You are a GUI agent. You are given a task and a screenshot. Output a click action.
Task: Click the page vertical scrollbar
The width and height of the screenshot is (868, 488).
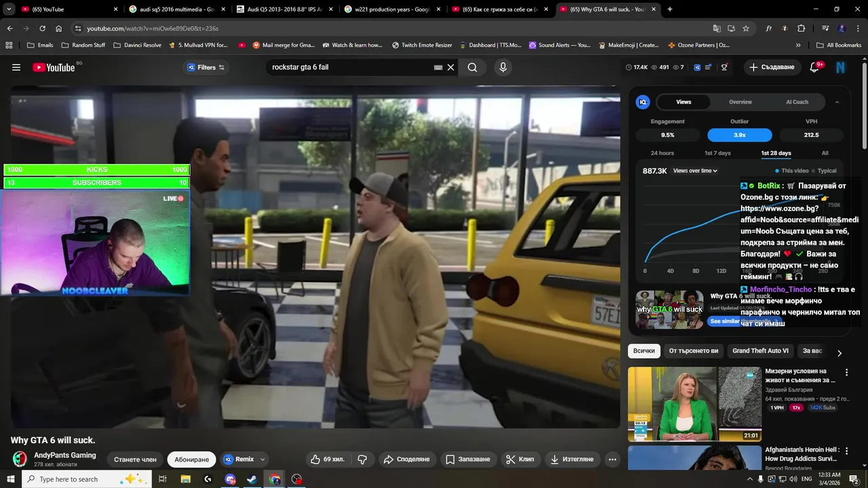[864, 106]
